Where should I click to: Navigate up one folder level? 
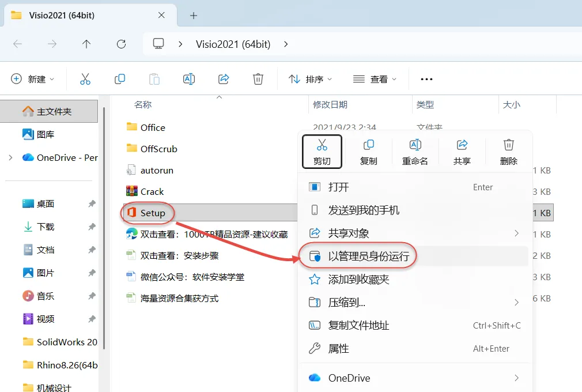(x=86, y=44)
